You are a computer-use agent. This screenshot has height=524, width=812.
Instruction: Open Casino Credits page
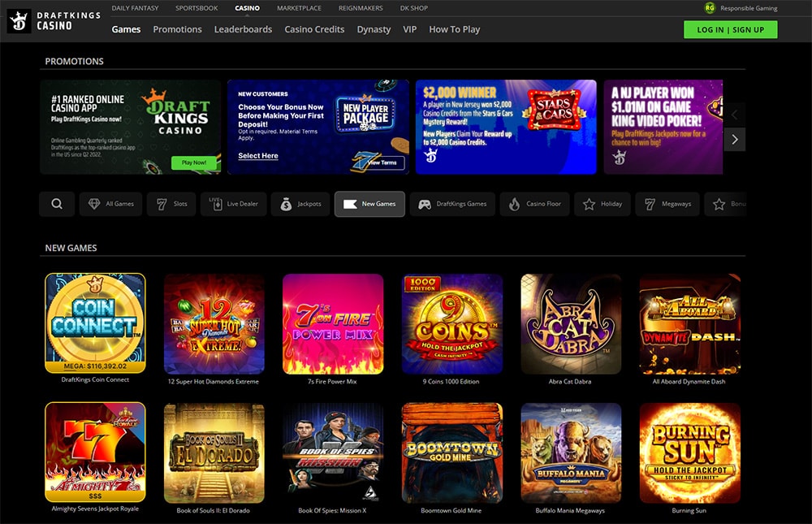coord(314,29)
